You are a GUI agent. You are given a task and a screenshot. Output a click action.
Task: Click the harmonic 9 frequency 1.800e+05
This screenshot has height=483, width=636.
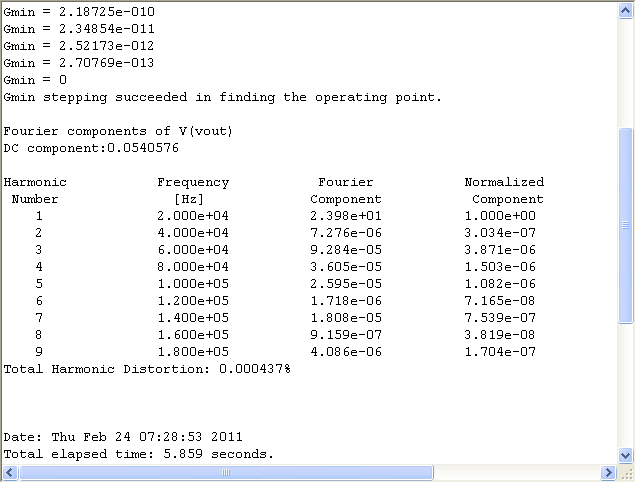coord(193,352)
